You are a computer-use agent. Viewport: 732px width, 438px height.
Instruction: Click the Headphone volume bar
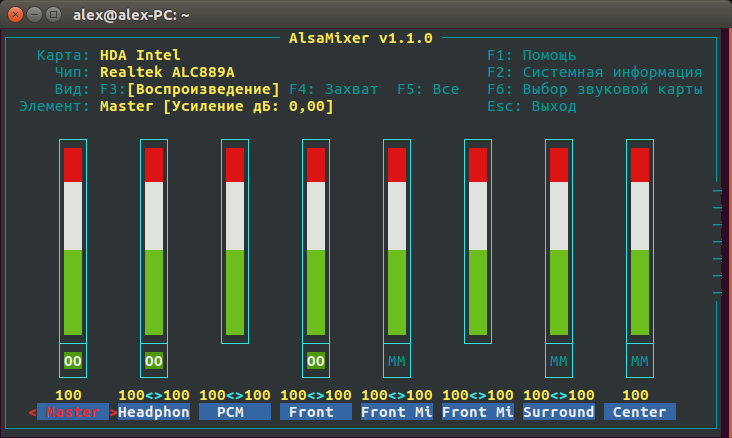pyautogui.click(x=154, y=241)
